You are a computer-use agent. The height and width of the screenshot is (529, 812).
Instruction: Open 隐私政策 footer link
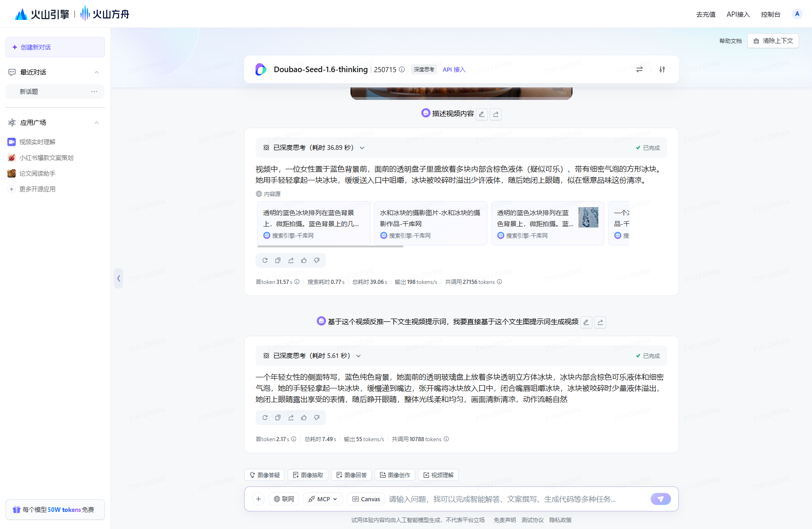[560, 520]
